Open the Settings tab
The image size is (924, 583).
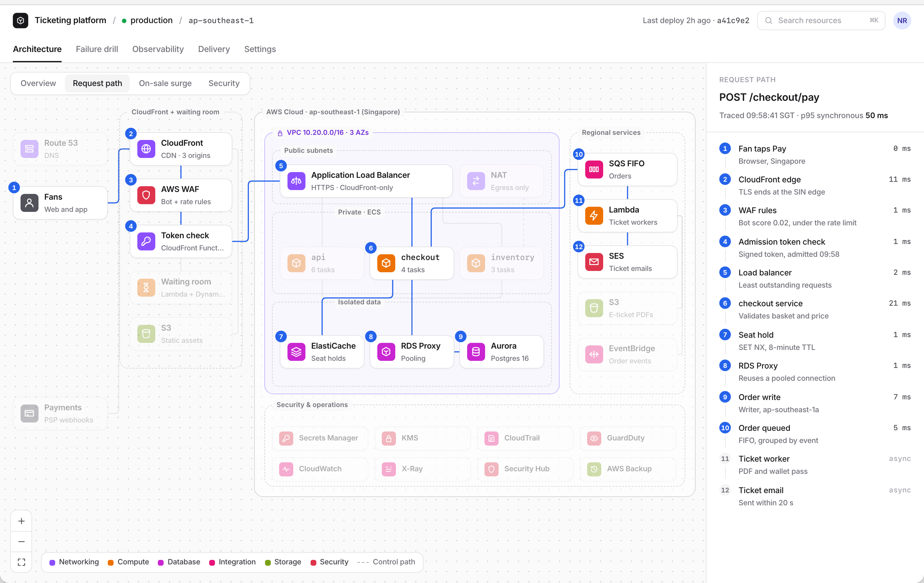pyautogui.click(x=260, y=49)
